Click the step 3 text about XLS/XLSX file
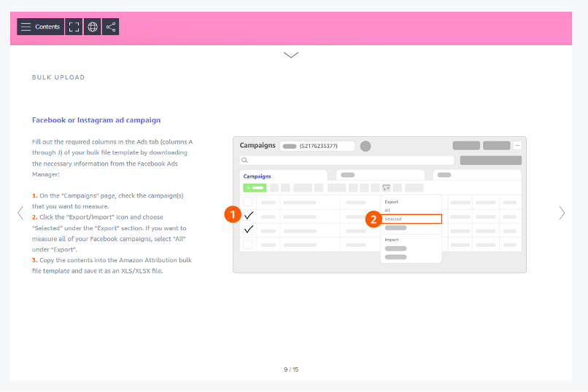This screenshot has height=392, width=588. (112, 265)
